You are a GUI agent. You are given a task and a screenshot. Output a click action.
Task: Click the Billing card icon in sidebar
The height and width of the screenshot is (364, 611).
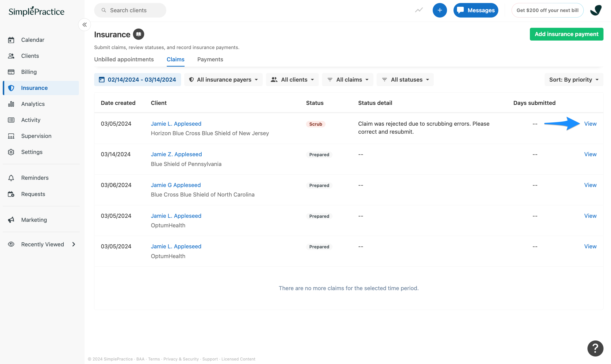point(11,72)
